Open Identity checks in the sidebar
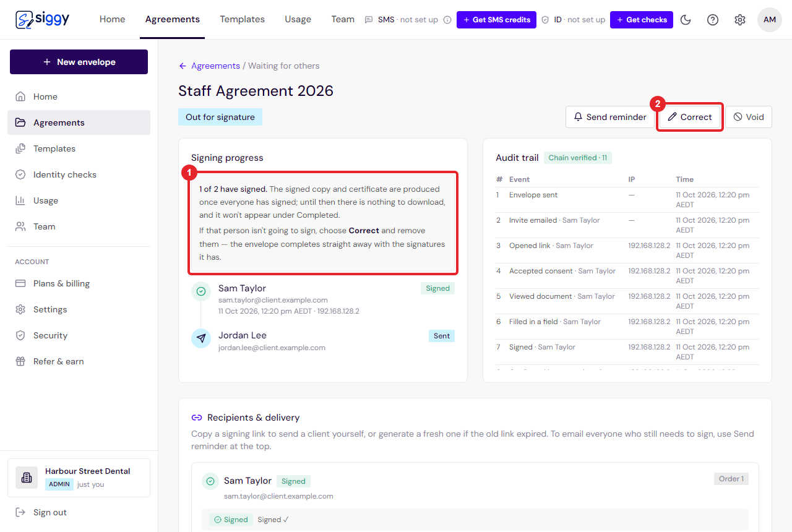 pos(79,174)
